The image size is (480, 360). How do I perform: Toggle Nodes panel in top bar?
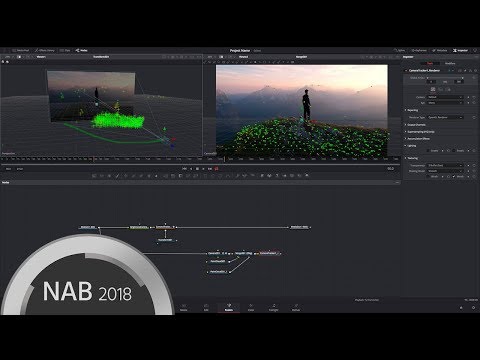pos(81,50)
